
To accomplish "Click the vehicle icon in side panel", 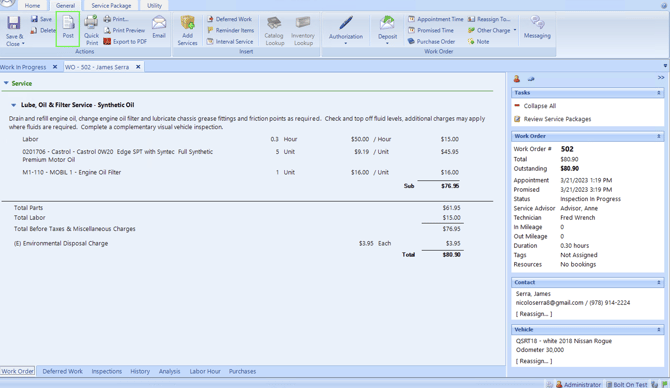I will (x=531, y=79).
